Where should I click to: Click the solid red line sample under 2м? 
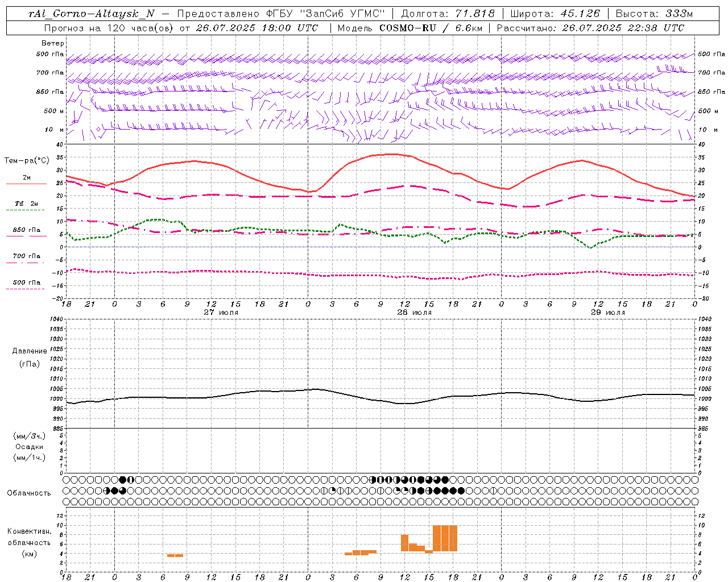26,184
